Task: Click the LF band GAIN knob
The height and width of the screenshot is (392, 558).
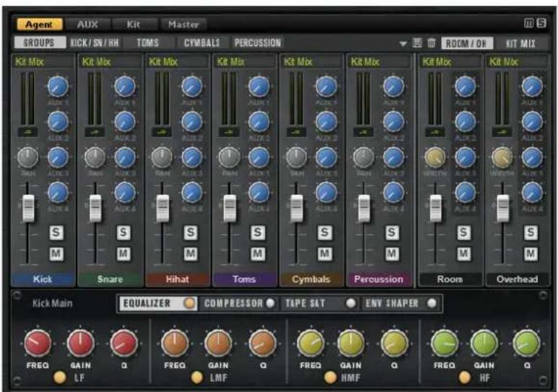Action: (x=80, y=343)
